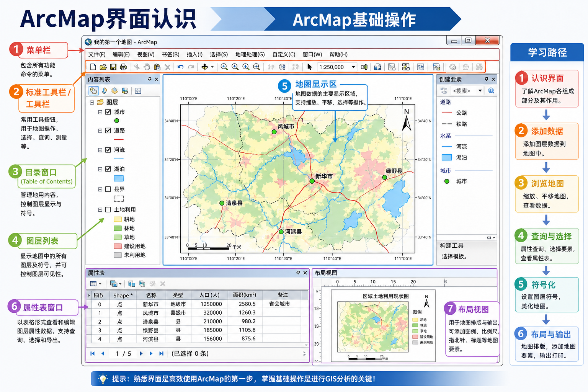
Task: Jump to the first record in 属性表
Action: click(x=92, y=354)
